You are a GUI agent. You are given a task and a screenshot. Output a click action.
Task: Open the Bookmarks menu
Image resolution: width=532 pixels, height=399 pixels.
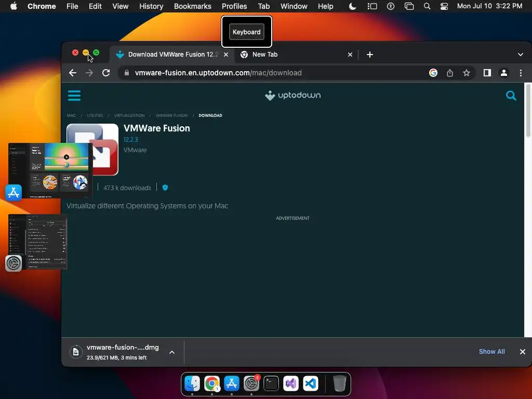click(x=192, y=6)
